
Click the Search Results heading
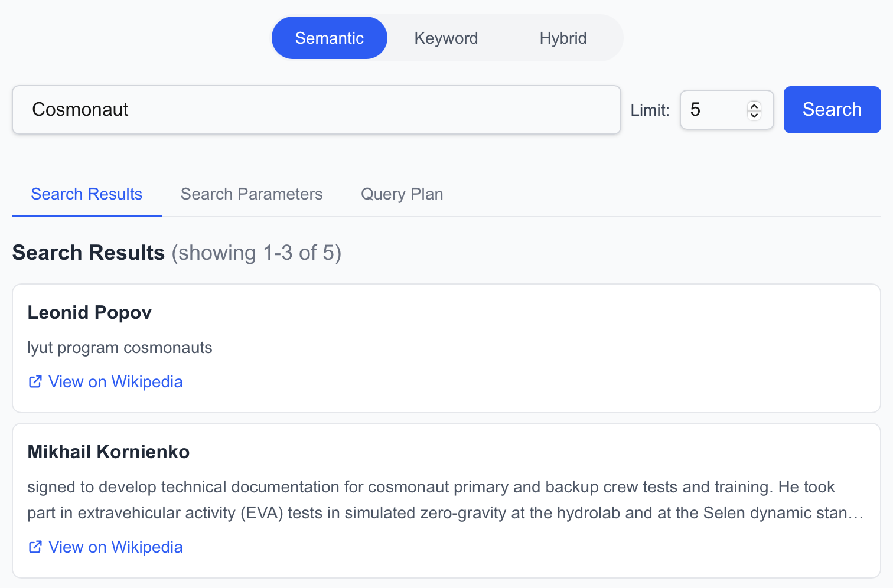click(x=88, y=252)
